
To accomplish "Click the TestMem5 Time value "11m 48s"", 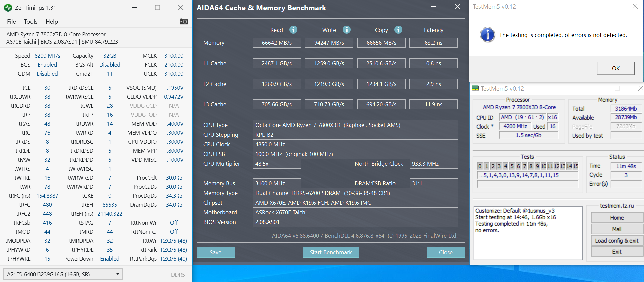I will pos(626,166).
